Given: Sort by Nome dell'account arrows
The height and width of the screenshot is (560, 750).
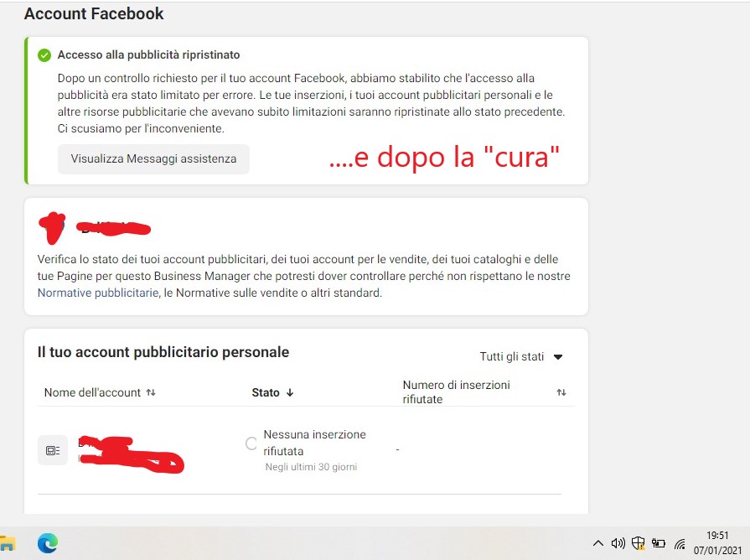Looking at the screenshot, I should coord(151,392).
